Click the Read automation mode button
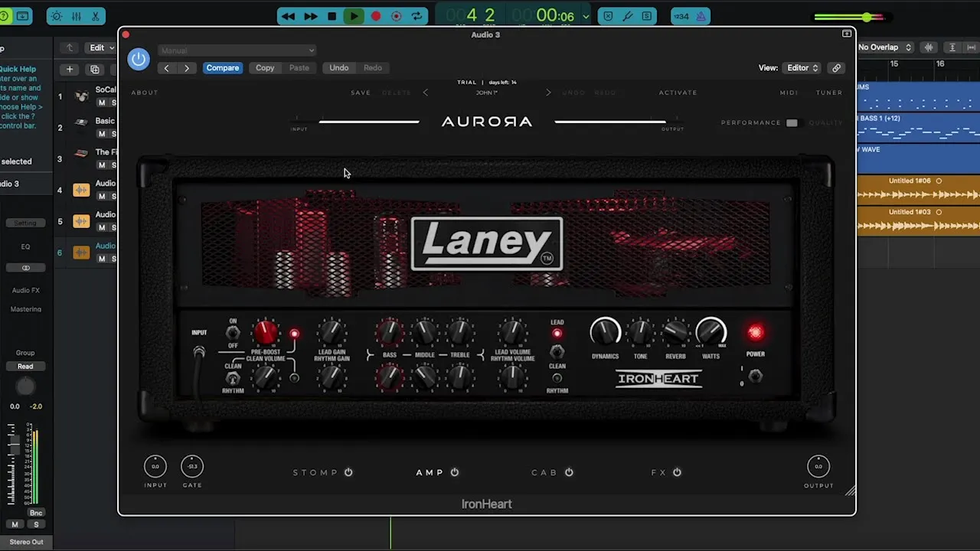This screenshot has width=980, height=551. 25,366
